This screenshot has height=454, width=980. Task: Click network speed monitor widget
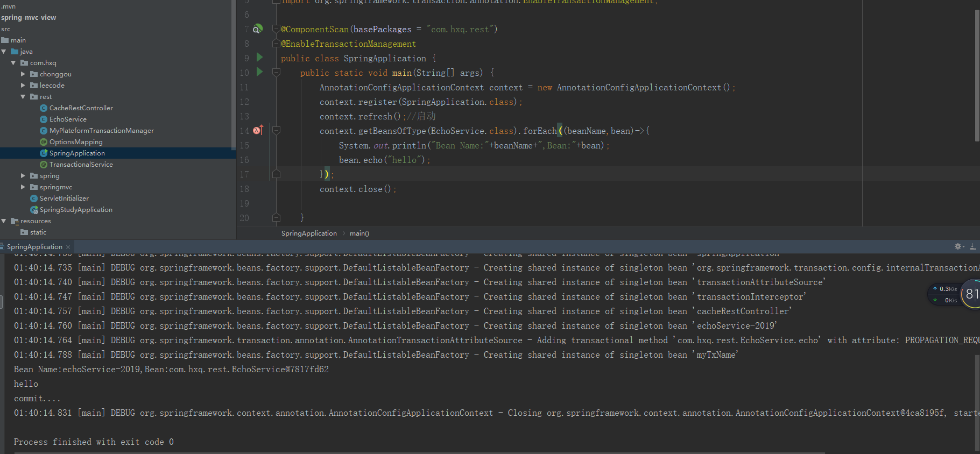point(954,294)
